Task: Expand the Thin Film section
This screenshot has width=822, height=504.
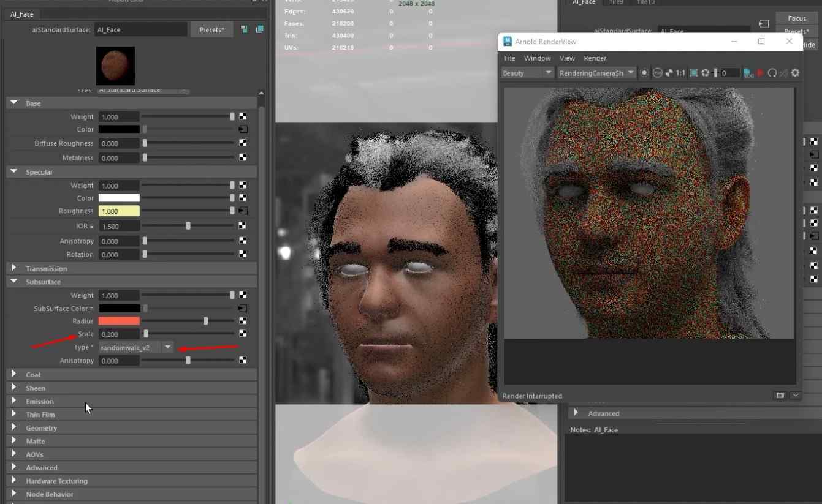Action: point(13,415)
